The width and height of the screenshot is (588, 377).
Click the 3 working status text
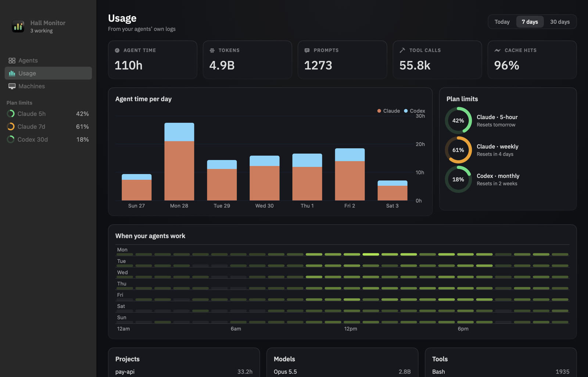(x=42, y=31)
